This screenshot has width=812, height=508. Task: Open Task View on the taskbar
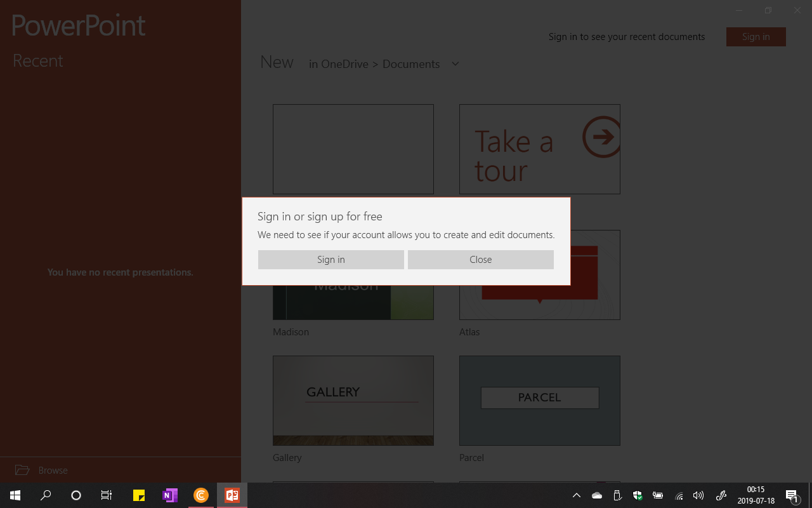point(107,495)
